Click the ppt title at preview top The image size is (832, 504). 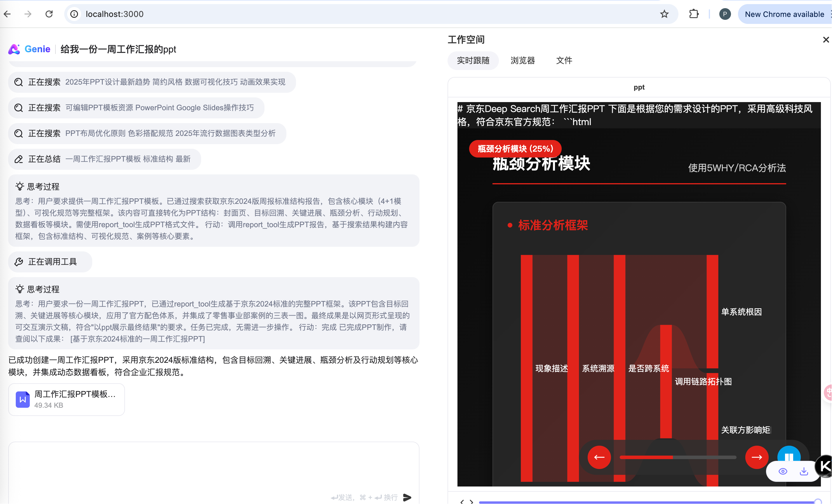(639, 87)
